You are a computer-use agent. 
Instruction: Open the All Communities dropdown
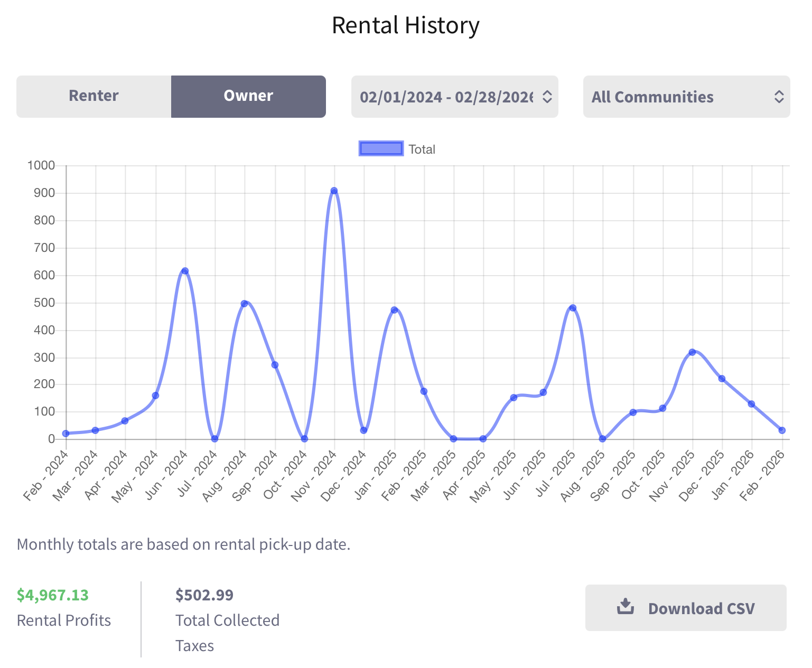tap(686, 97)
